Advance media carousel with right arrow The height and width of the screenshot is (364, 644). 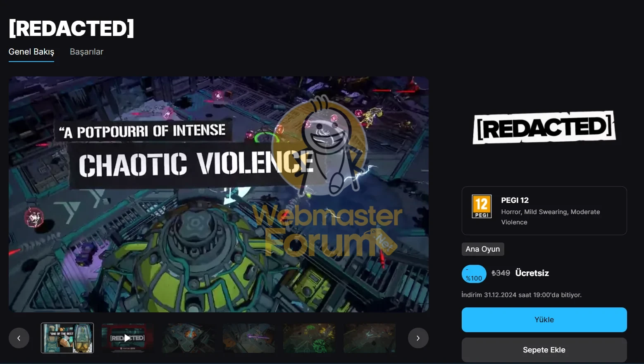(x=418, y=338)
